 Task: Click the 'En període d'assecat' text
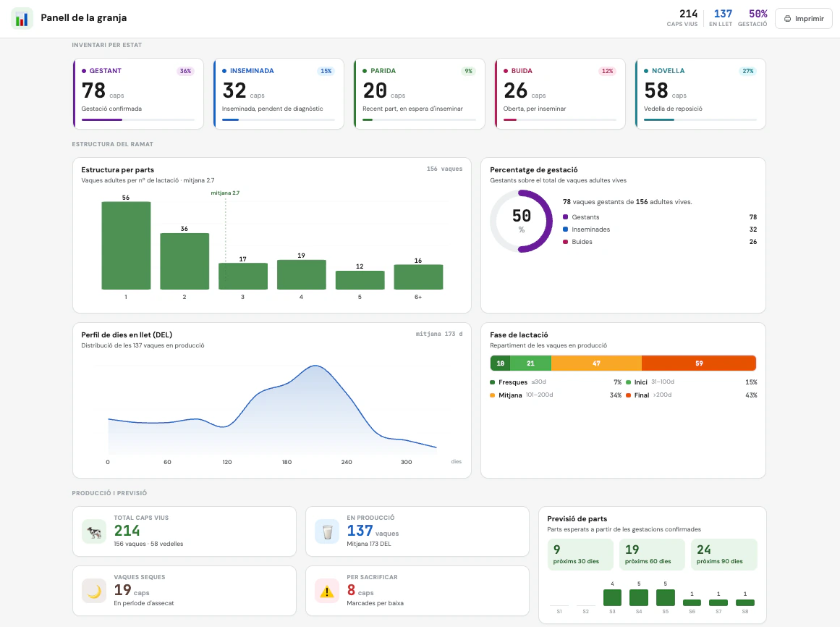click(x=143, y=603)
